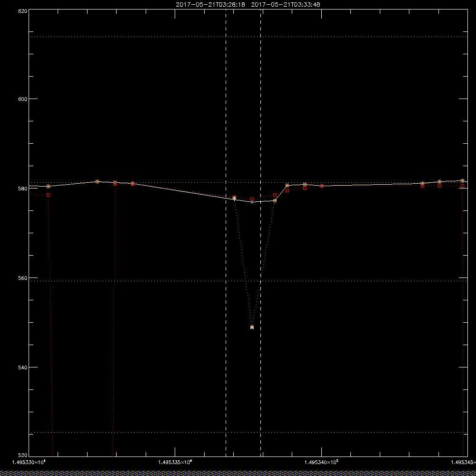Select the leftmost orange square data point

pyautogui.click(x=48, y=187)
